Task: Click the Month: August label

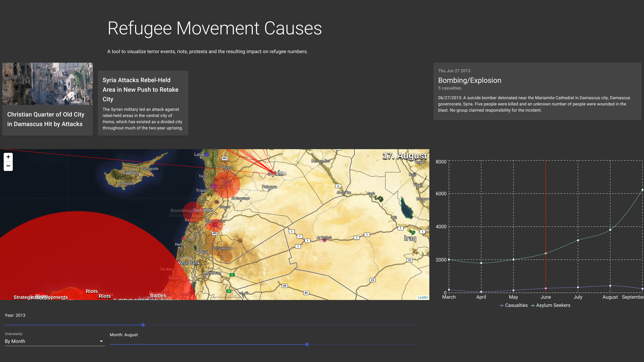Action: point(124,335)
